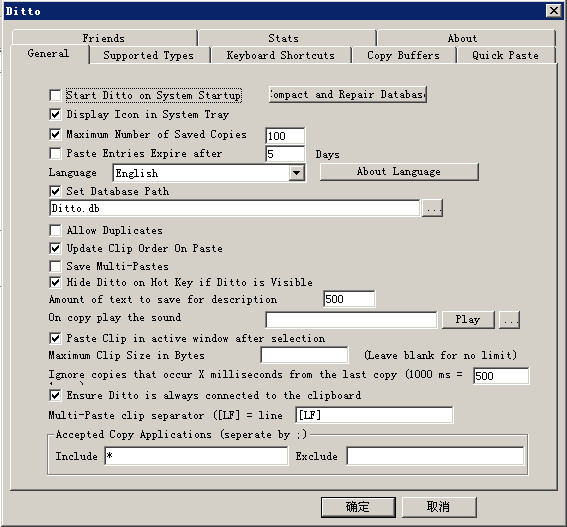
Task: Toggle Hide Ditto on Hot Key checkbox
Action: [55, 282]
